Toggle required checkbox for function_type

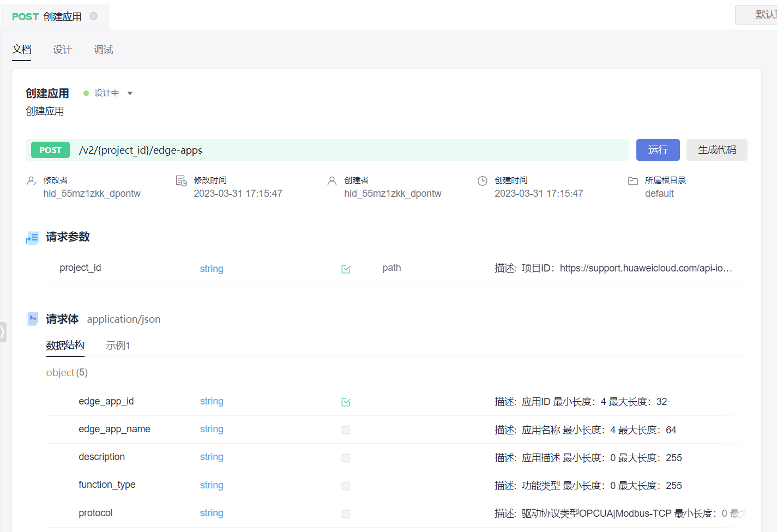click(346, 486)
